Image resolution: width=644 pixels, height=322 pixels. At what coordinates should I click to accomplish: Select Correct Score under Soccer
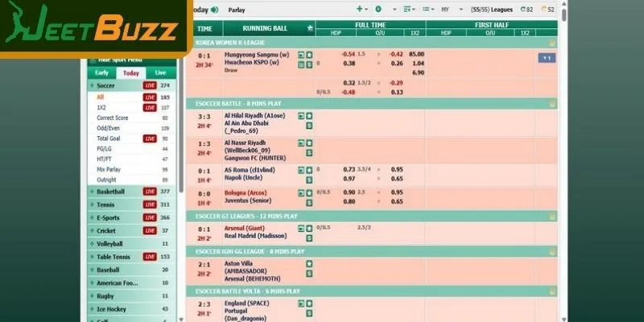tap(113, 118)
